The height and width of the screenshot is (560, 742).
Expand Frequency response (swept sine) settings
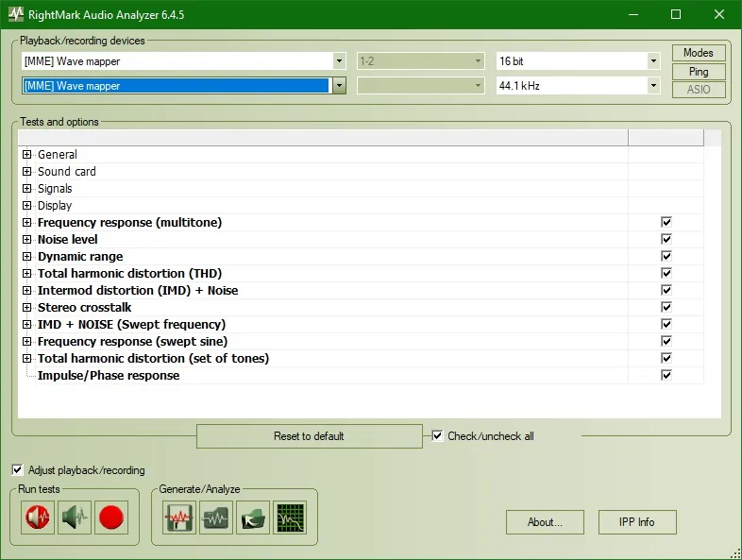(x=27, y=342)
